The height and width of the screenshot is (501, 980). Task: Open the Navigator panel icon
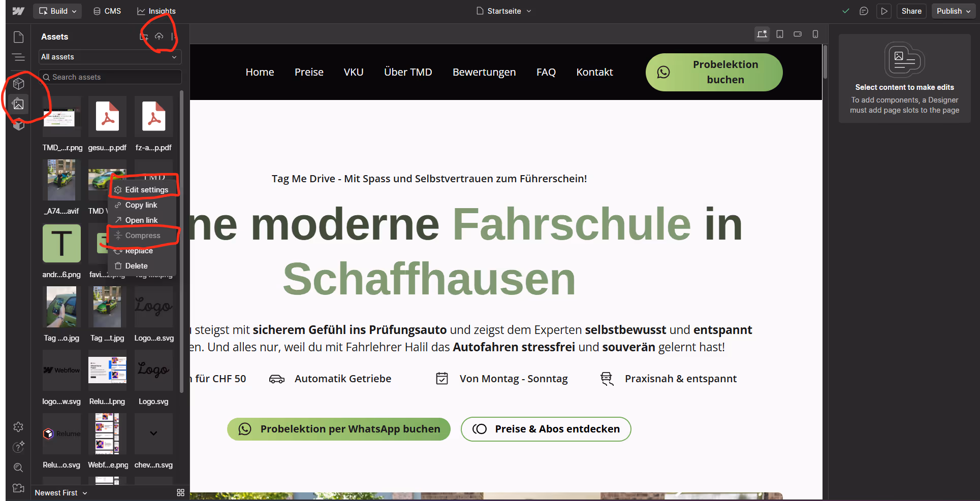(19, 57)
